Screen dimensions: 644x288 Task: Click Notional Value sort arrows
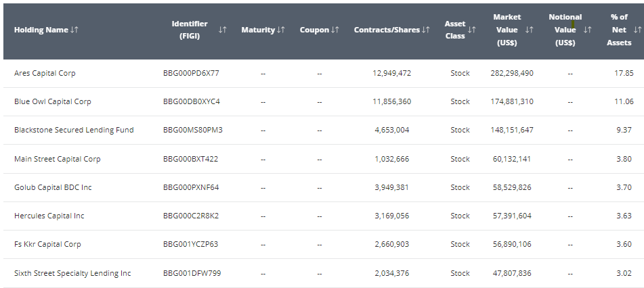tap(588, 30)
